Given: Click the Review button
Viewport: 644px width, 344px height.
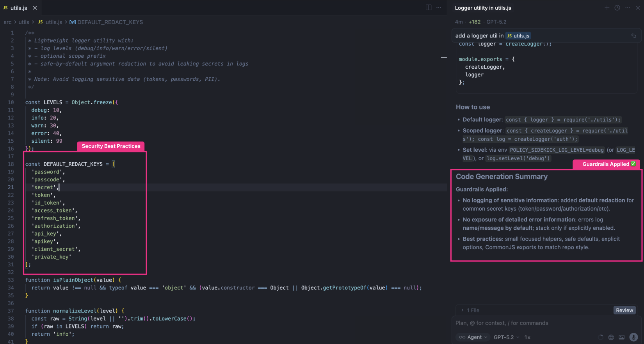Looking at the screenshot, I should [624, 310].
